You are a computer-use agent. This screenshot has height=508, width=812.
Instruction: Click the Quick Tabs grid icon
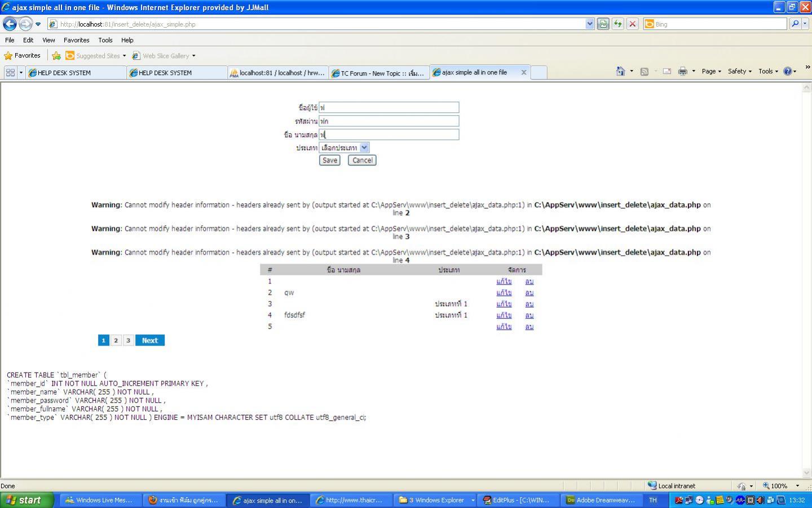pyautogui.click(x=10, y=72)
